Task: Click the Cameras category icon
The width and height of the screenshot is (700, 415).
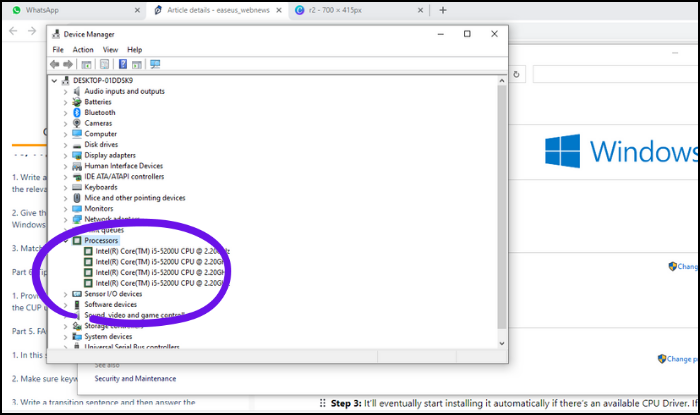Action: click(x=77, y=123)
